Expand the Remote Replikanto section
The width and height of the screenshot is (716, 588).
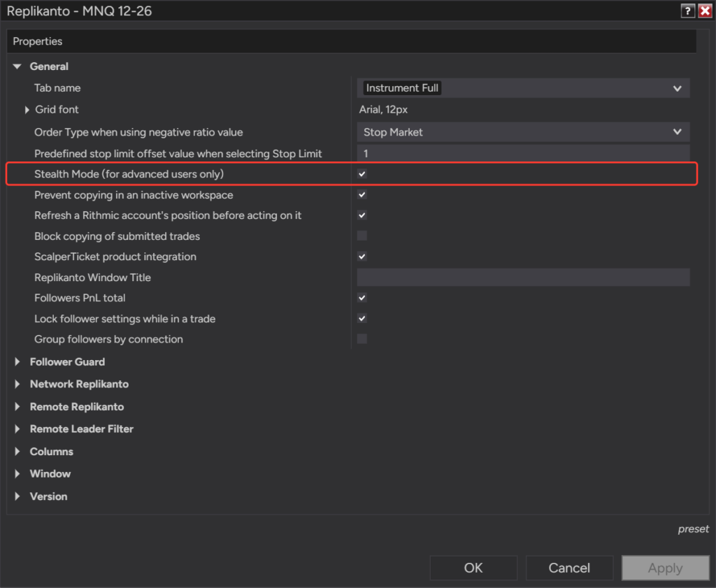[17, 406]
